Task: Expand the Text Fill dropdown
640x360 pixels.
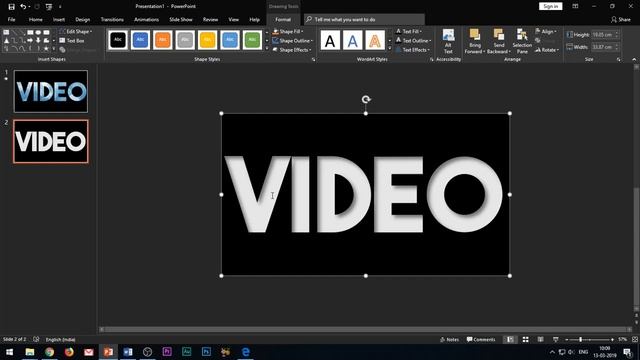Action: click(x=409, y=31)
